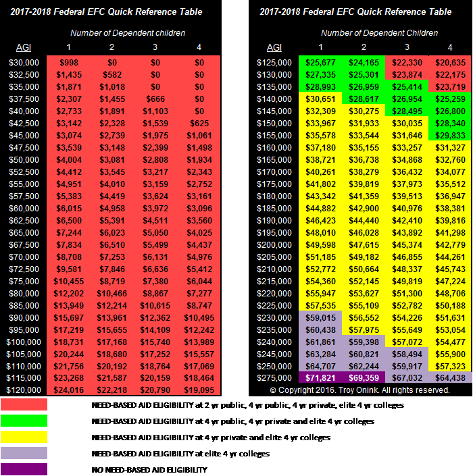Viewport: 473px width, 476px height.
Task: Select the $28,617 green cell
Action: coord(364,99)
